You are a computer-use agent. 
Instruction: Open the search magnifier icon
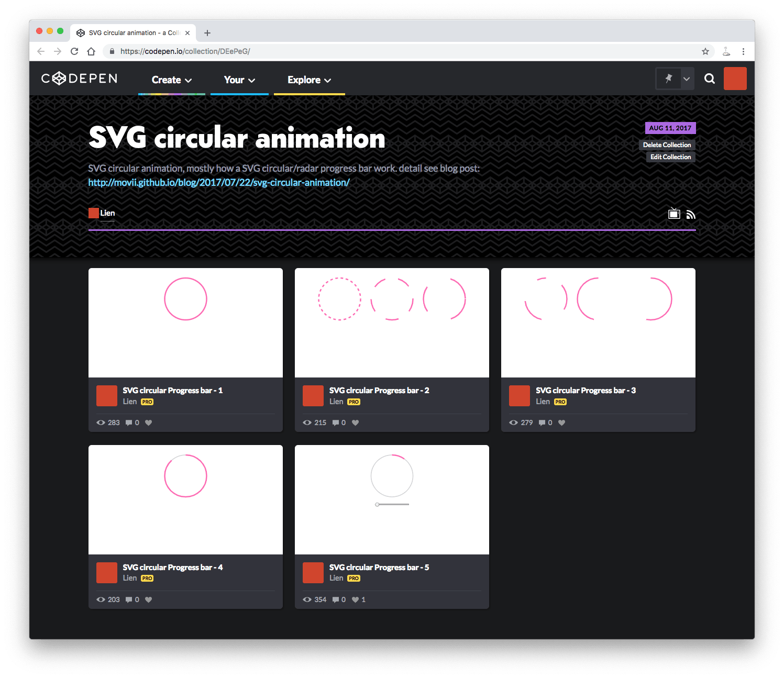click(x=709, y=79)
